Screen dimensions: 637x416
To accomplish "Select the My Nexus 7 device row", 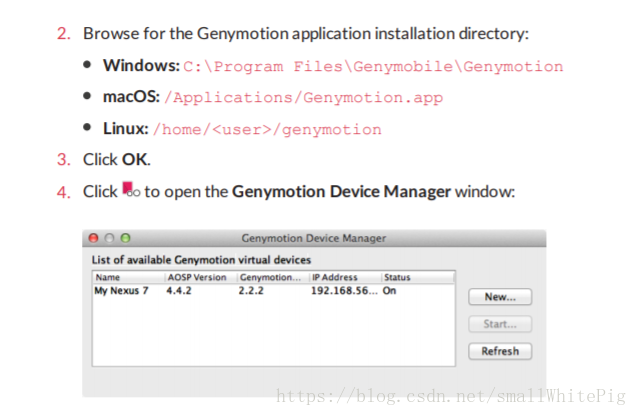I will (273, 291).
